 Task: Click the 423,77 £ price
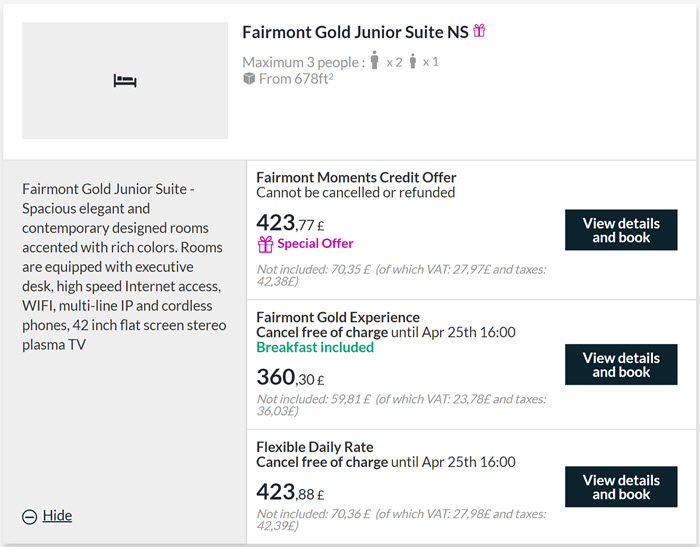290,223
